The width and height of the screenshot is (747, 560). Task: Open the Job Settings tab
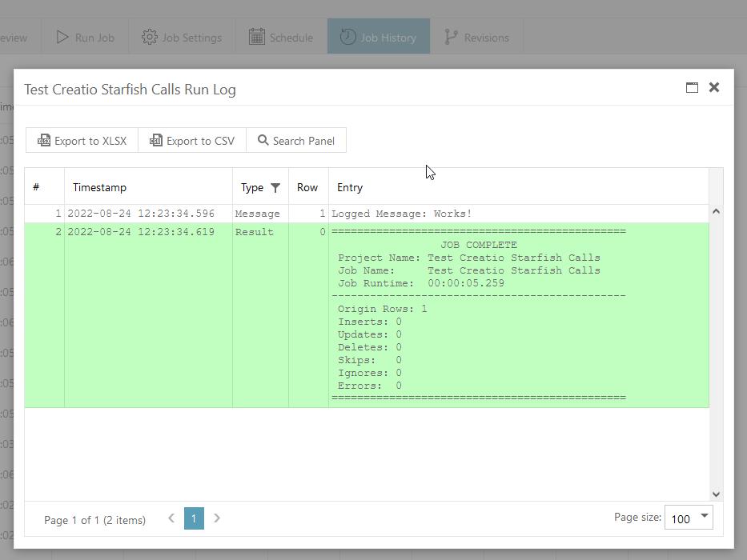(182, 37)
